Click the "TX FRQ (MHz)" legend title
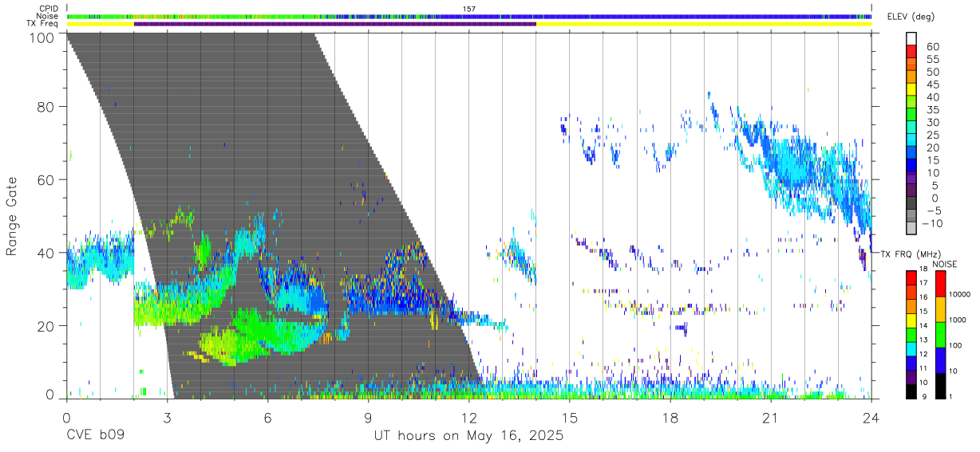Viewport: 980px width, 452px height. 909,254
